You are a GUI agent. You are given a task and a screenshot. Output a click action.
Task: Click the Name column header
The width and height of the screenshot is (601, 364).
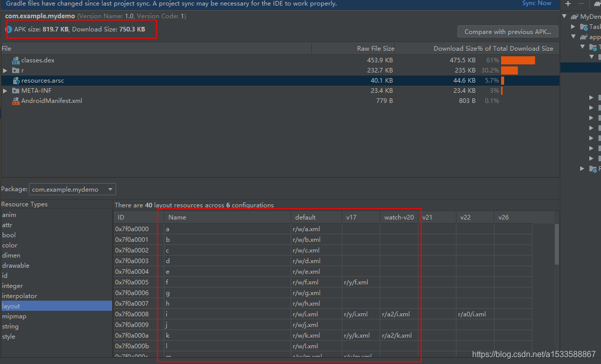click(x=228, y=217)
